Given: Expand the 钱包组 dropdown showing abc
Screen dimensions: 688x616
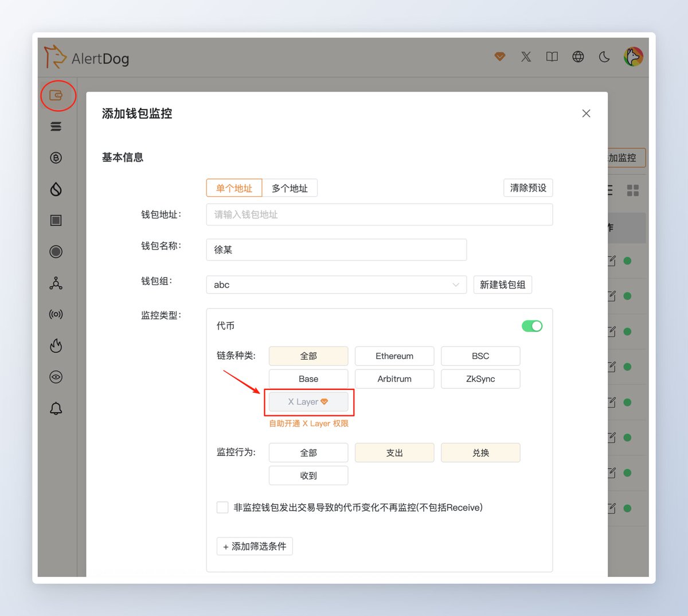Looking at the screenshot, I should click(x=336, y=284).
